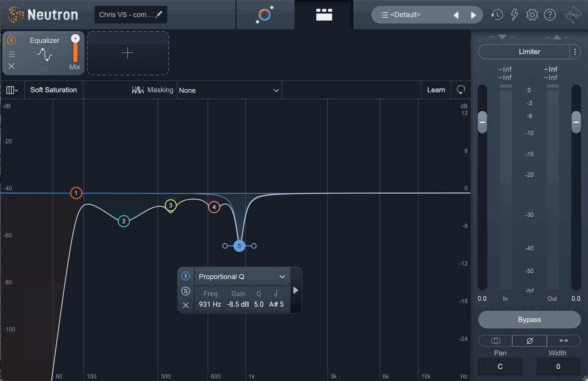Click the input downward triangle indicator

tap(502, 37)
